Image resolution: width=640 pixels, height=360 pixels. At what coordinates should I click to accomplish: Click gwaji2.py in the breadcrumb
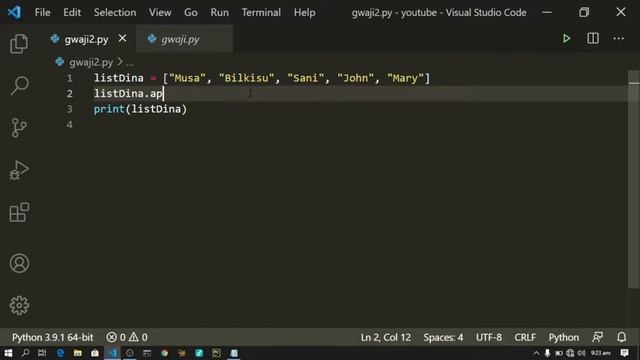click(x=91, y=62)
